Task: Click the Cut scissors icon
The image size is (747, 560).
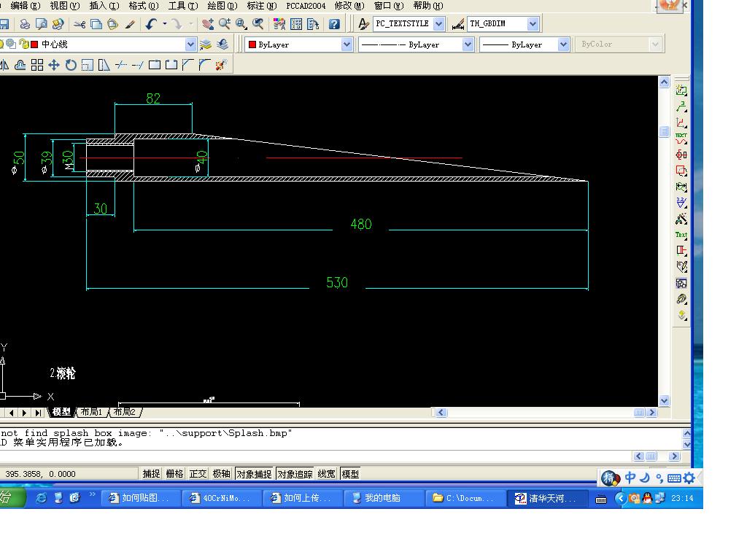Action: coord(80,24)
